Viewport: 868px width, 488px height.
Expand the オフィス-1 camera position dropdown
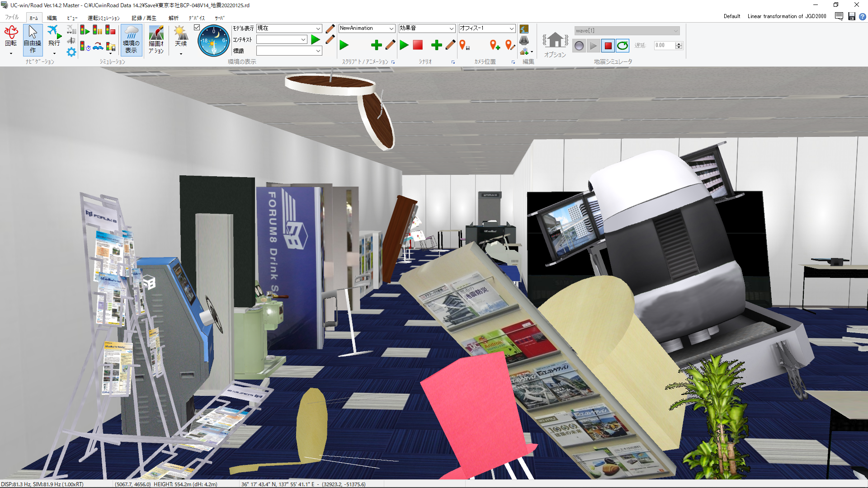tap(511, 28)
